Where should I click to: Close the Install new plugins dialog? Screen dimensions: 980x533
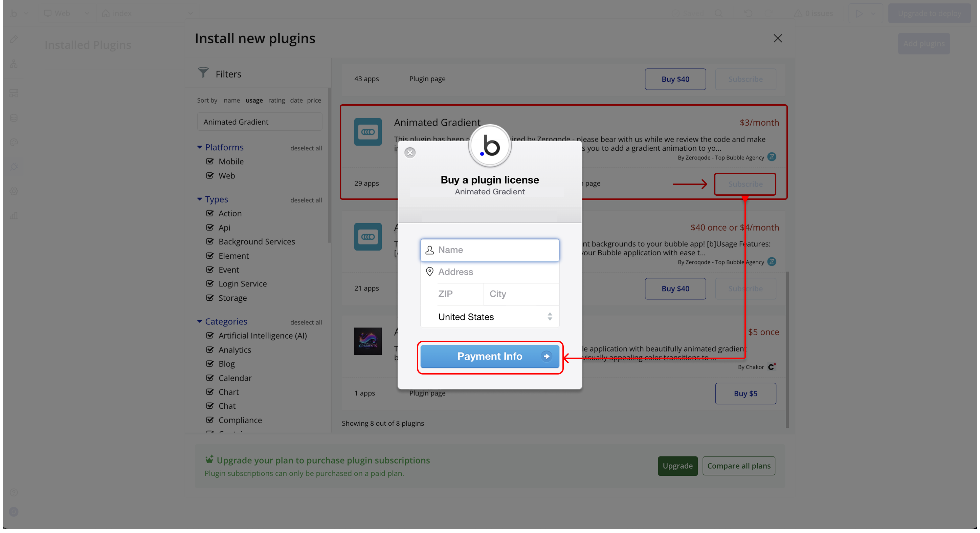[x=778, y=39]
